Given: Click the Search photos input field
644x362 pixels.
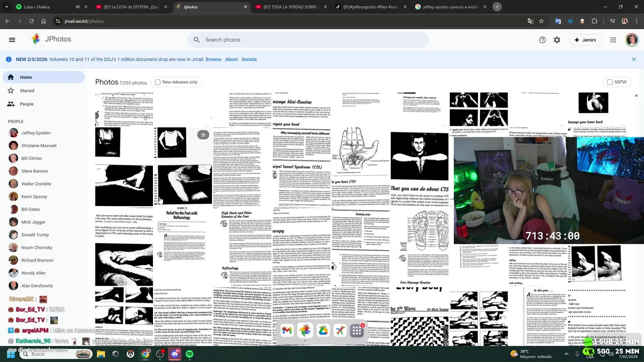Looking at the screenshot, I should 308,40.
